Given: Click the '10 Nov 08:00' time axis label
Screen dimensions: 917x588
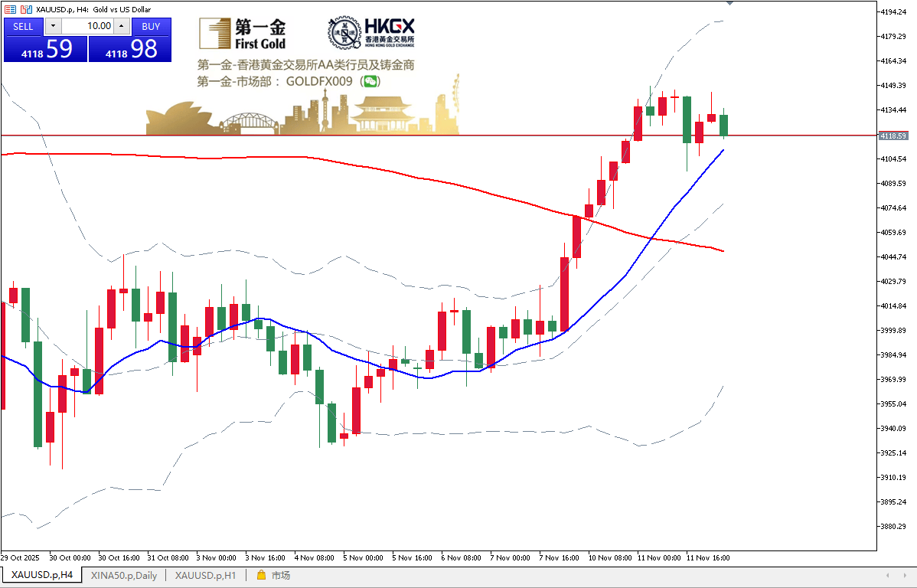Looking at the screenshot, I should tap(610, 557).
